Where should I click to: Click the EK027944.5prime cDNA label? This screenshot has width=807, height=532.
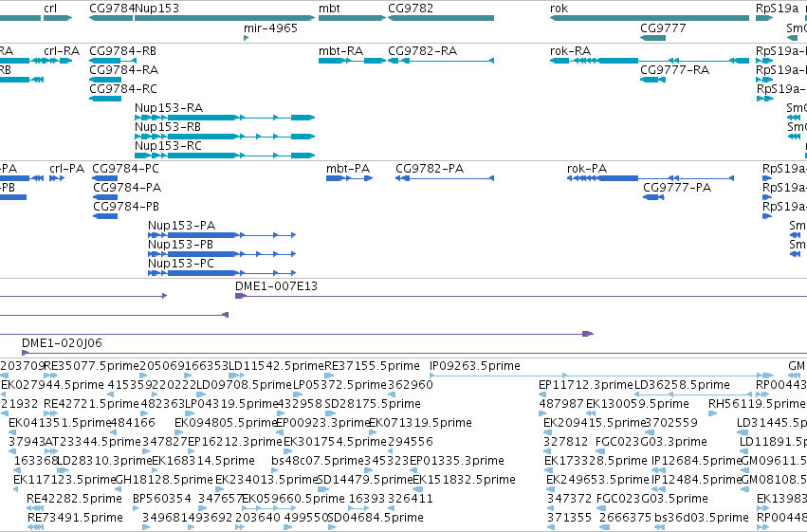click(52, 385)
